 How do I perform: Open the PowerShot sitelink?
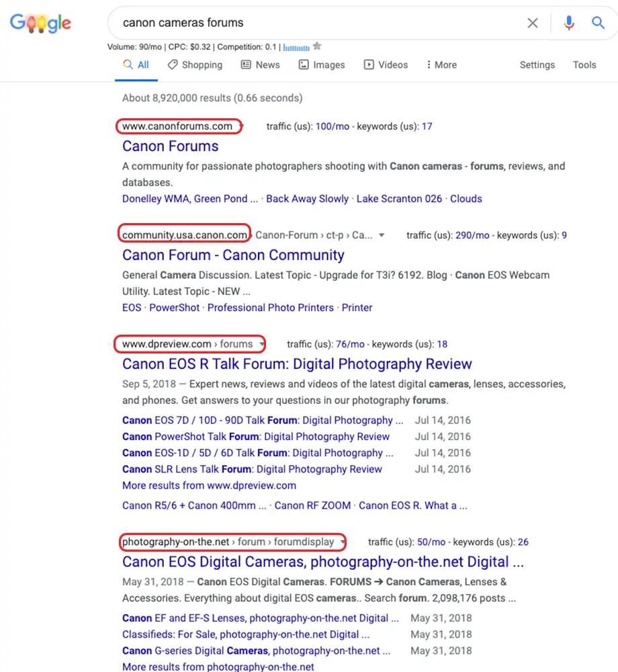(174, 308)
